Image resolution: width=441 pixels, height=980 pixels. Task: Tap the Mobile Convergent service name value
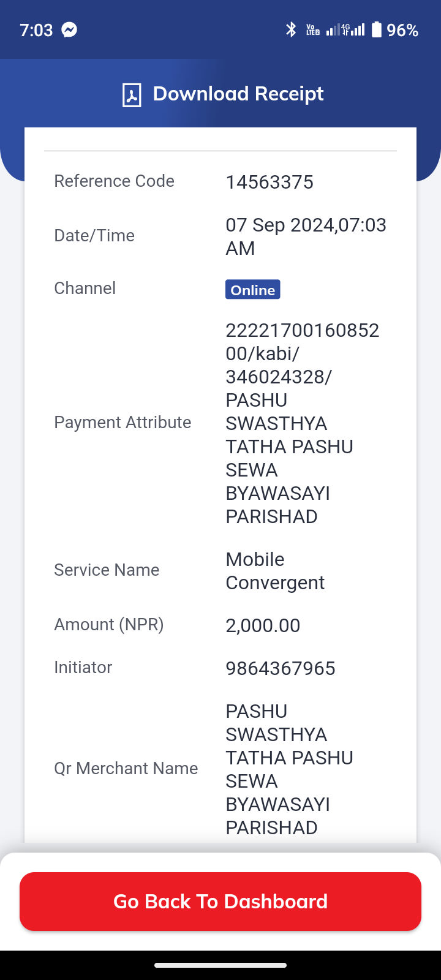pyautogui.click(x=275, y=571)
